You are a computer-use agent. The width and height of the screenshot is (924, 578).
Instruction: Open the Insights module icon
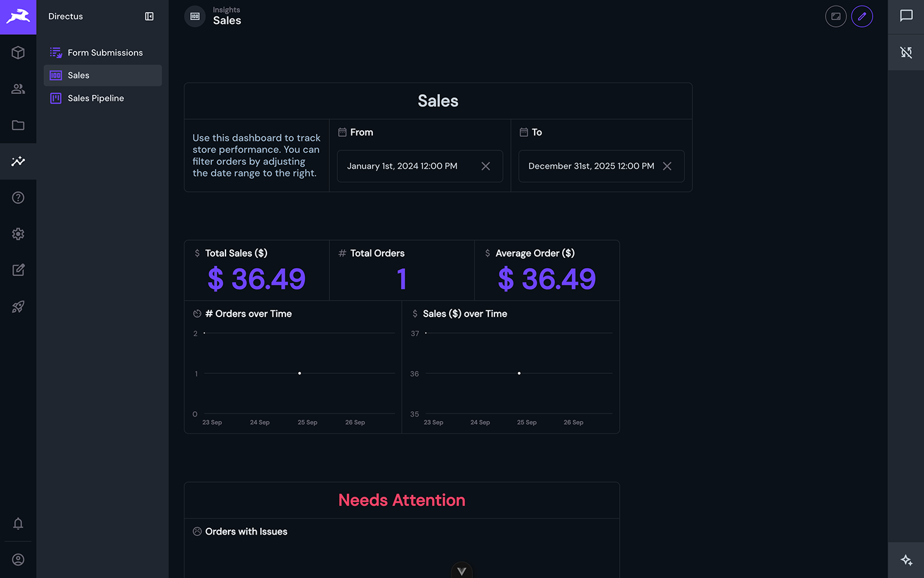click(x=18, y=161)
